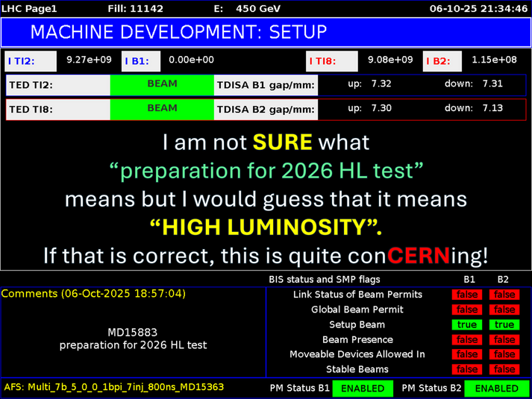Image resolution: width=532 pixels, height=399 pixels.
Task: Select the red-bordered I TI8 label
Action: point(331,61)
